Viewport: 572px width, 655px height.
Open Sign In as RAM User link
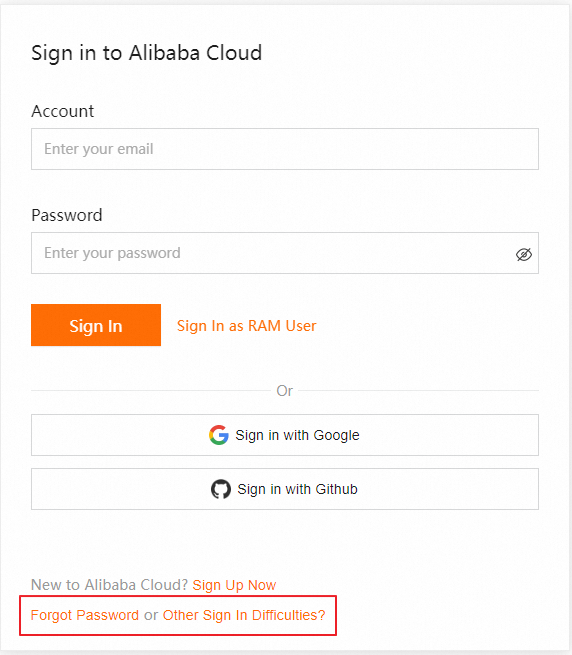247,326
